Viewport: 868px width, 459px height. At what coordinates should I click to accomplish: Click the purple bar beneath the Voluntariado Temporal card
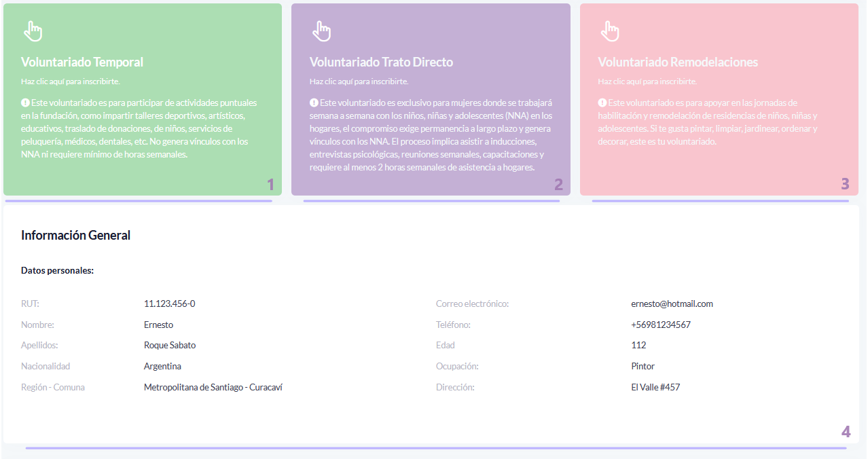(x=139, y=201)
